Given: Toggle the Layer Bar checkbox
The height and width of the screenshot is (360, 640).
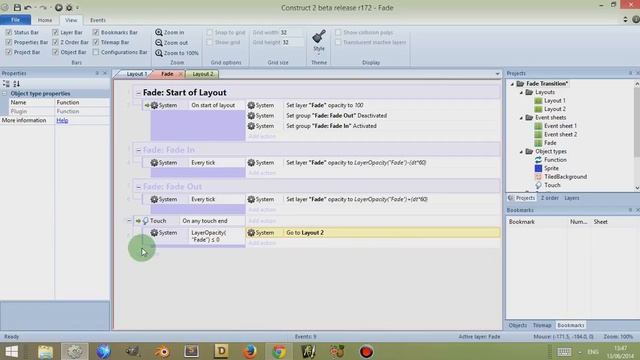Looking at the screenshot, I should pyautogui.click(x=55, y=32).
